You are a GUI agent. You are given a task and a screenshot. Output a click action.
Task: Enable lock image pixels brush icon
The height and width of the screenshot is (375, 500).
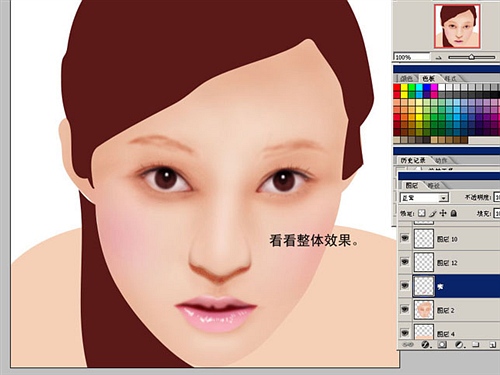[x=433, y=213]
